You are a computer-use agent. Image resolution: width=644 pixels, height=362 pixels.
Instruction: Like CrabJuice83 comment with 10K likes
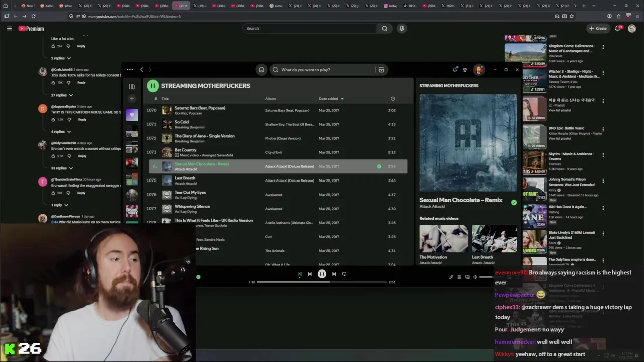54,83
